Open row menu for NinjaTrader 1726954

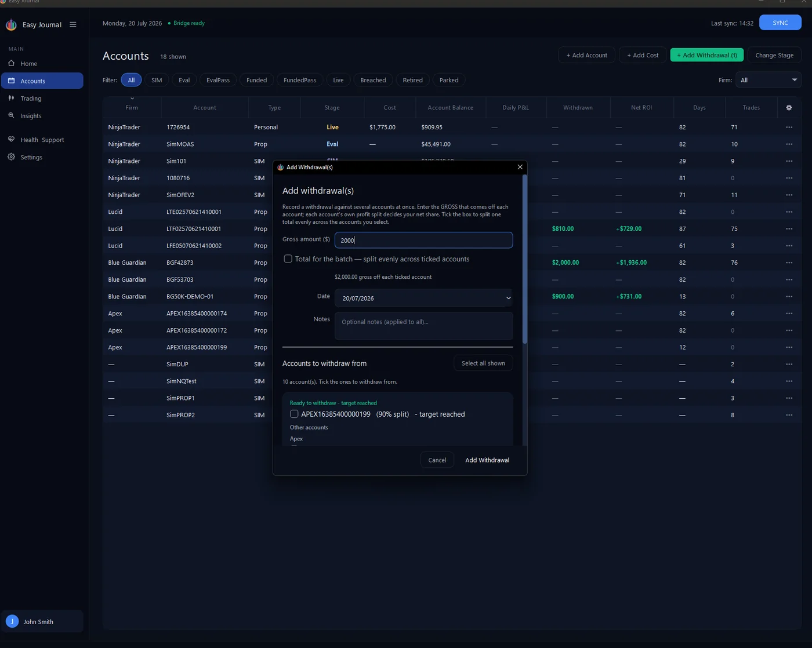click(x=789, y=127)
